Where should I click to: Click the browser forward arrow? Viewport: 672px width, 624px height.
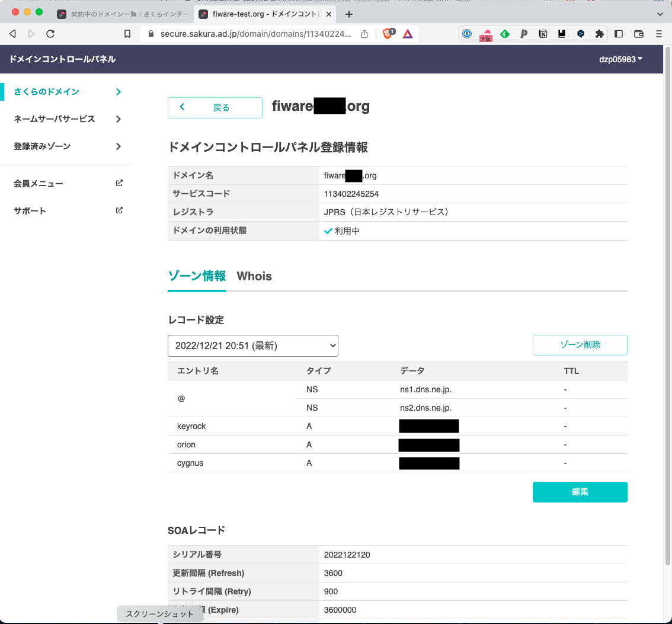click(x=31, y=34)
